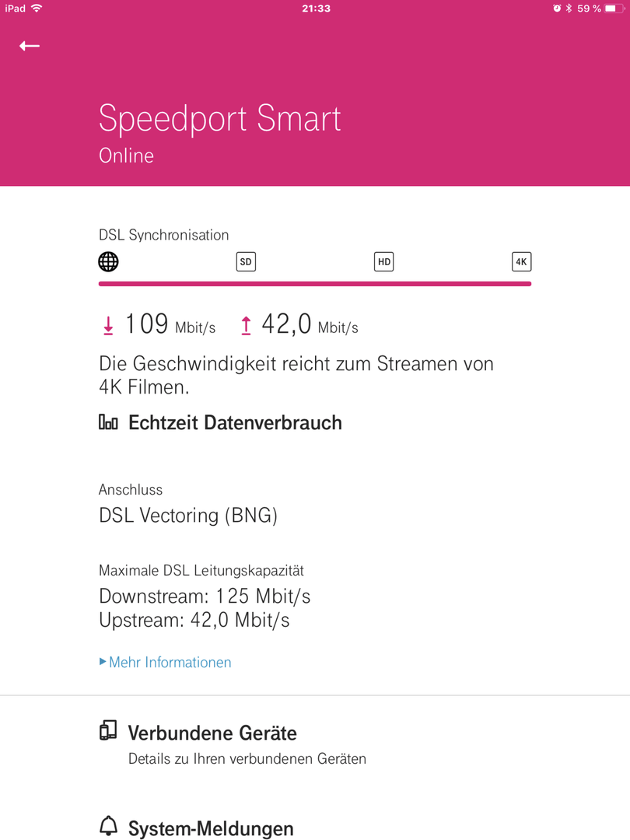This screenshot has height=840, width=630.
Task: Click the SD quality marker icon
Action: click(246, 262)
